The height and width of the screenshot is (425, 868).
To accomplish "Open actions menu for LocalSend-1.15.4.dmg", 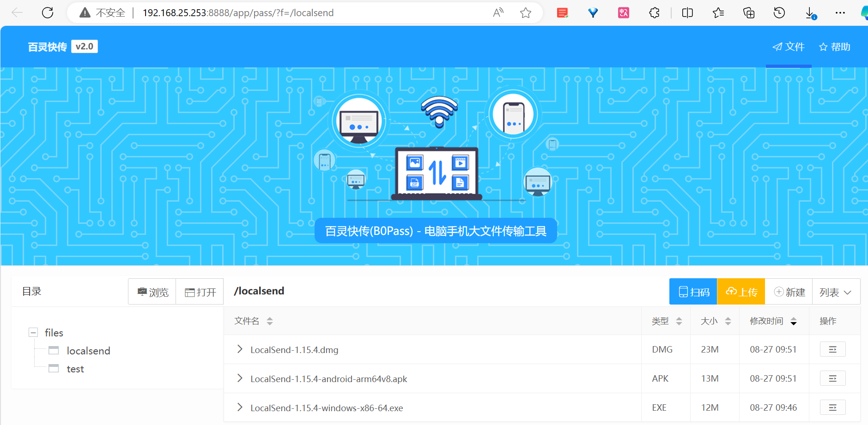I will click(832, 349).
